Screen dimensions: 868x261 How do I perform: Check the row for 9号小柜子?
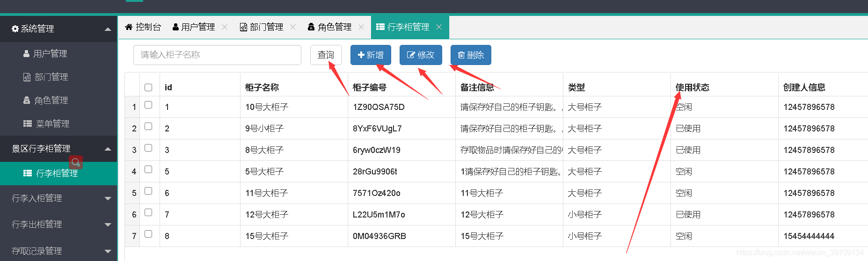148,126
